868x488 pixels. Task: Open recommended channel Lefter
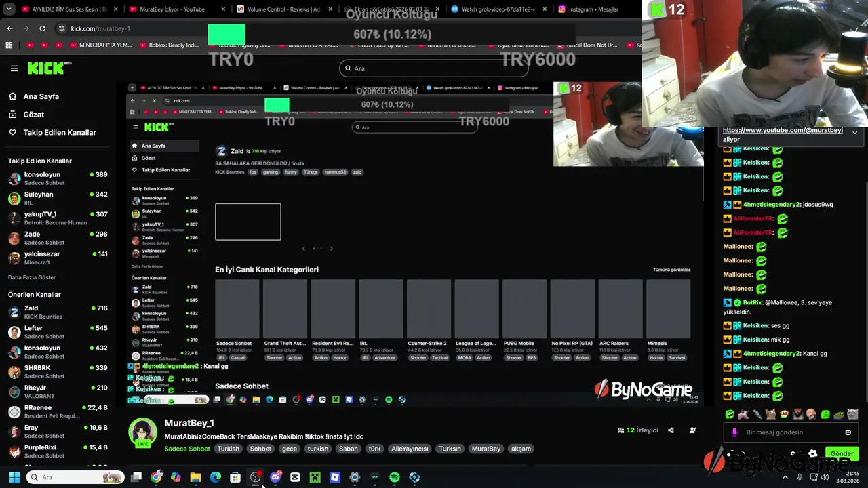coord(58,331)
